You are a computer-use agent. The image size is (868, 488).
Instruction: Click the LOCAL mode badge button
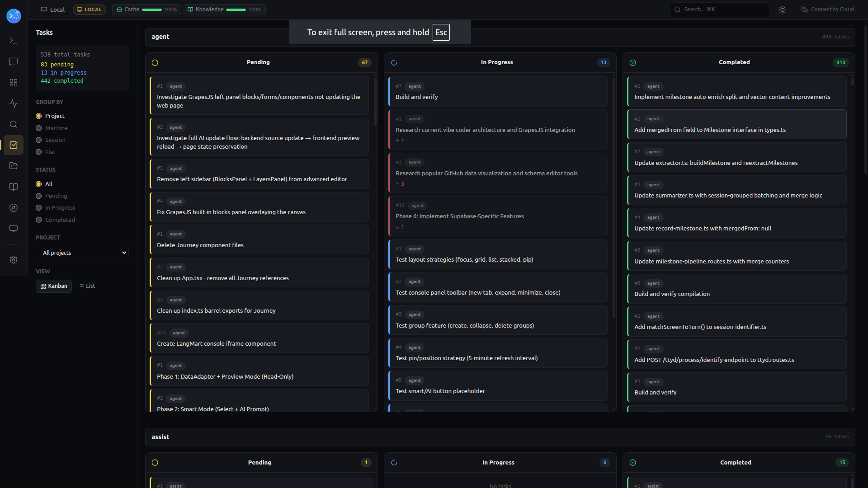click(90, 9)
